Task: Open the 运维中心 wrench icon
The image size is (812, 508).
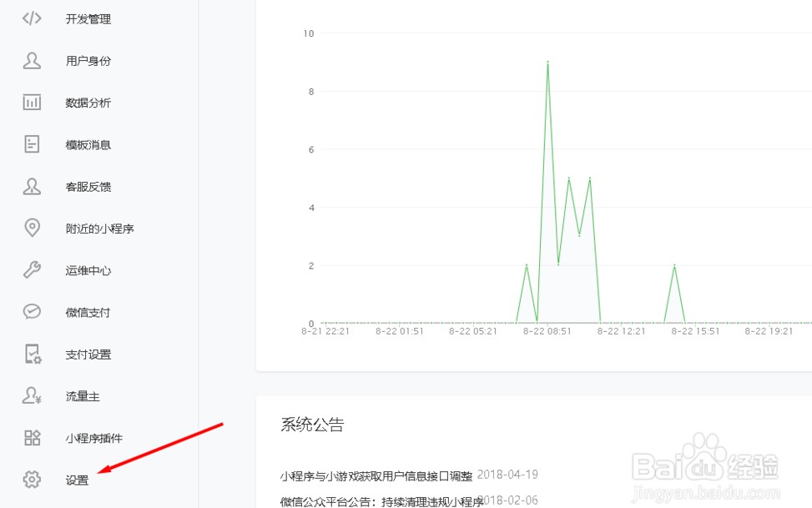Action: click(32, 269)
